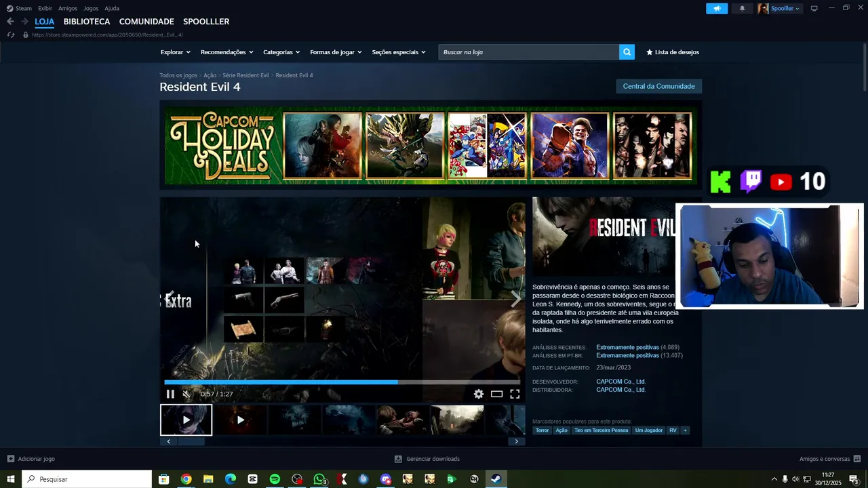
Task: Open the Ação breadcrumb link
Action: [x=210, y=75]
